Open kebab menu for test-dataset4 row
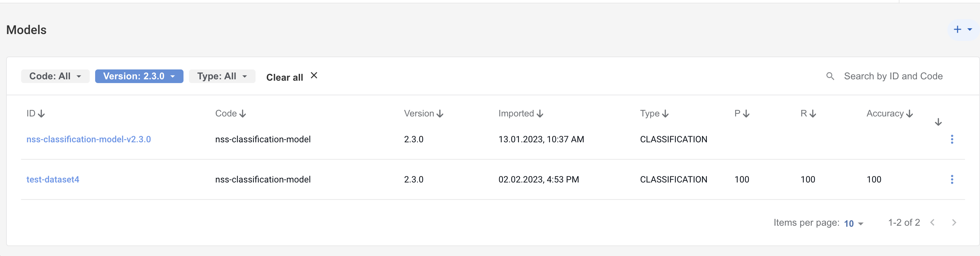Viewport: 980px width, 256px height. (952, 179)
